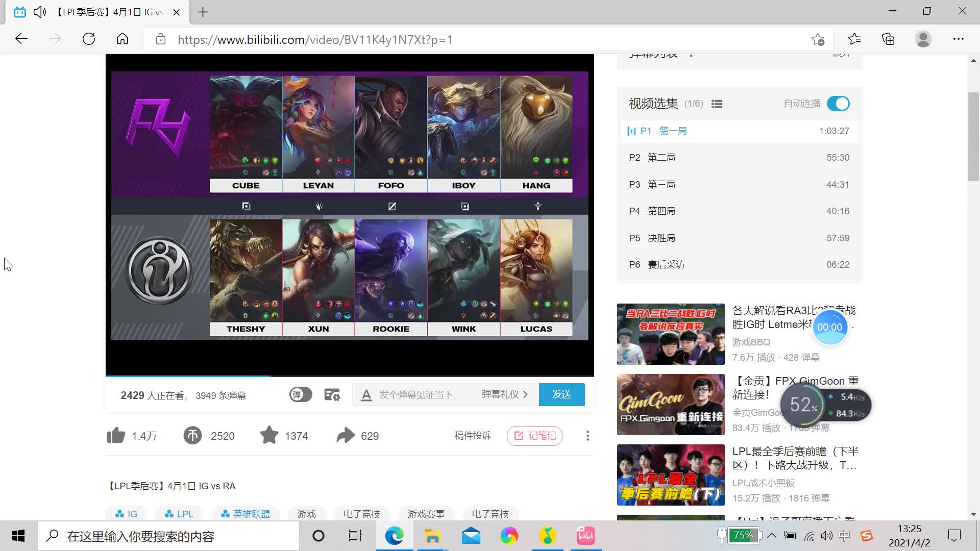Image resolution: width=980 pixels, height=551 pixels.
Task: Click the video collection expander (视频选集 1/6)
Action: [717, 103]
